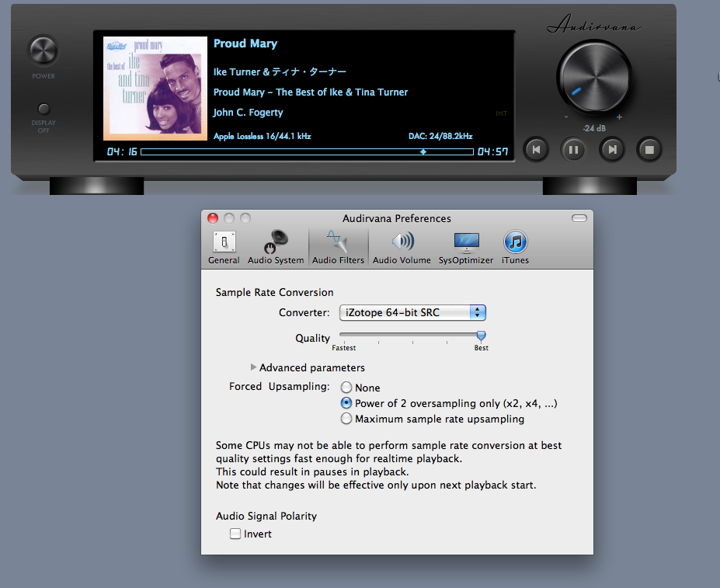This screenshot has width=720, height=588.
Task: Stop playback with the stop button
Action: 649,149
